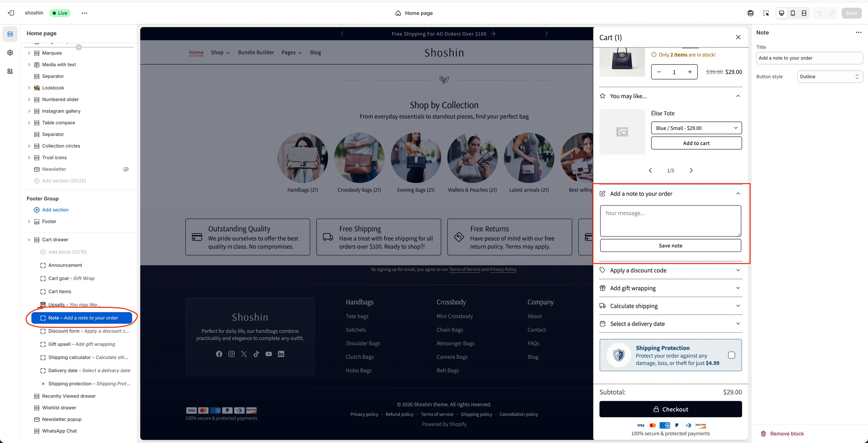The height and width of the screenshot is (443, 868).
Task: Collapse the Cart drawer section
Action: 29,239
